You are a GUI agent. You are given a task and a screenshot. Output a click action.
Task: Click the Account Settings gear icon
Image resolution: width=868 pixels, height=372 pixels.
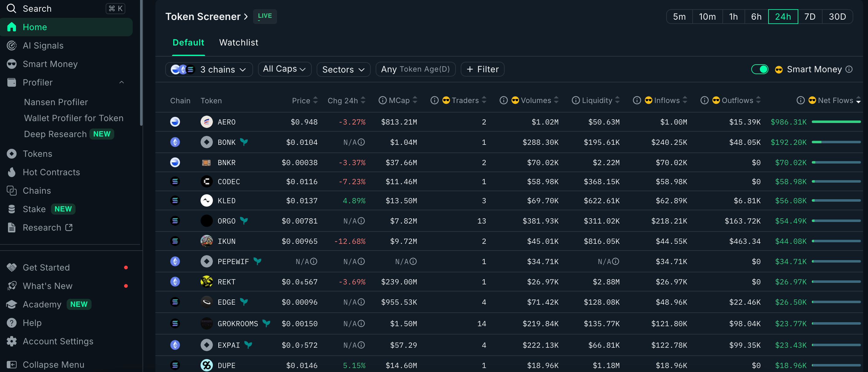pyautogui.click(x=12, y=341)
